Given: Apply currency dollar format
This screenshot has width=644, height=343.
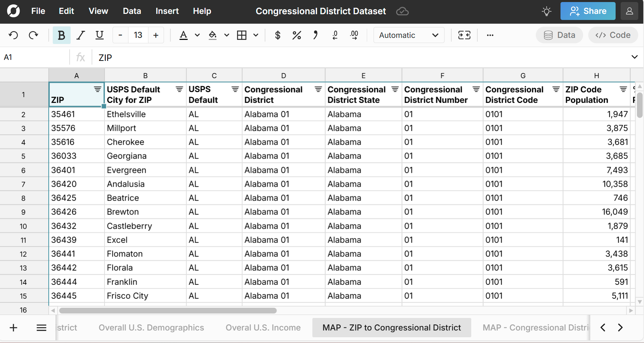Looking at the screenshot, I should point(278,35).
